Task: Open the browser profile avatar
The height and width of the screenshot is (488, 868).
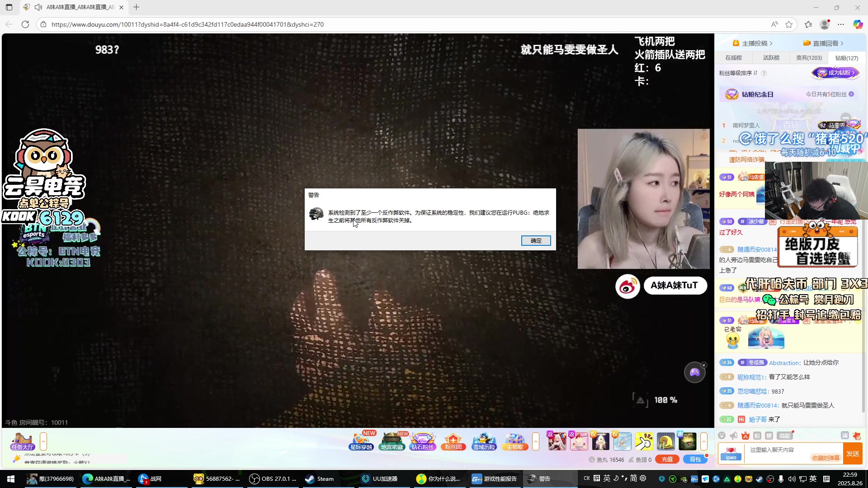Action: click(825, 24)
